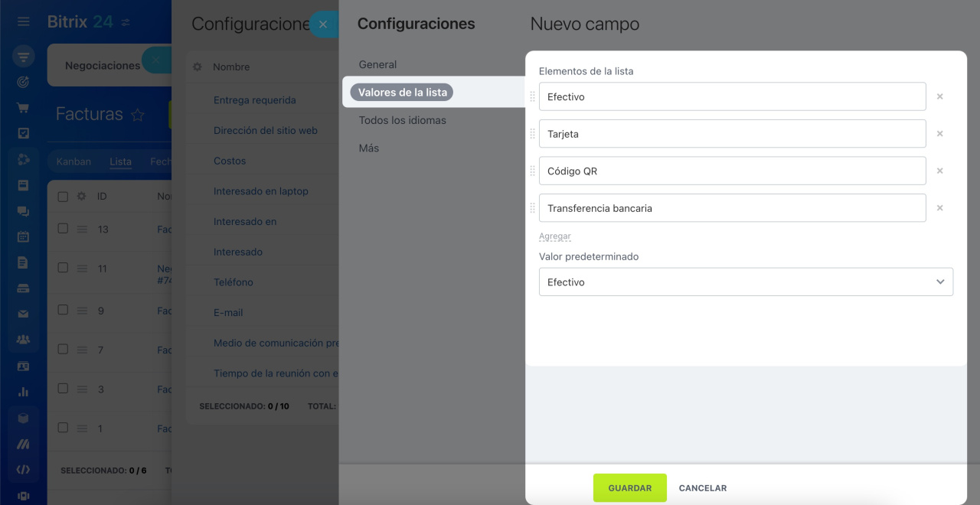This screenshot has width=980, height=505.
Task: Open the Teléfono field
Action: coord(234,282)
